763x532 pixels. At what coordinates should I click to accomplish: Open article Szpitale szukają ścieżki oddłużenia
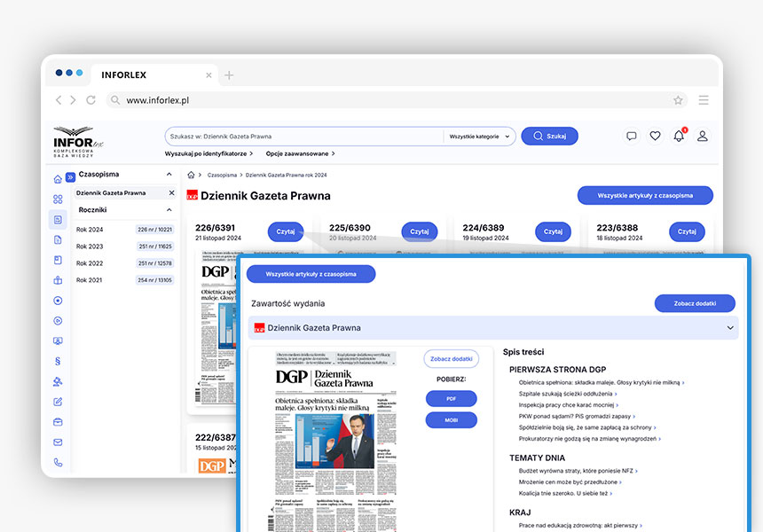point(568,394)
